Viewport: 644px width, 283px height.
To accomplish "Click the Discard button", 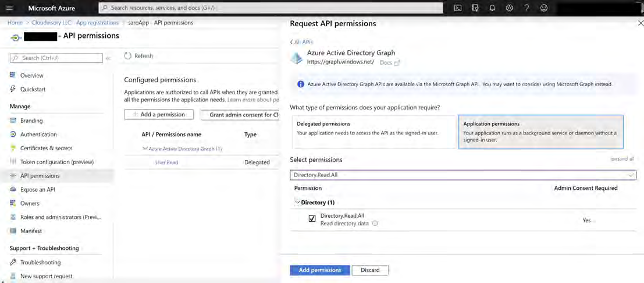I will [x=370, y=270].
